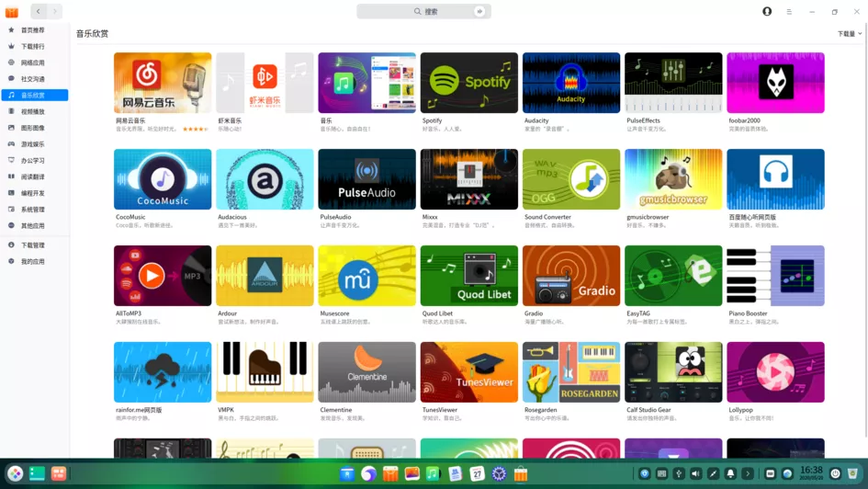Open the Piano Booster app tile
Screen dimensions: 868x489
tap(775, 276)
